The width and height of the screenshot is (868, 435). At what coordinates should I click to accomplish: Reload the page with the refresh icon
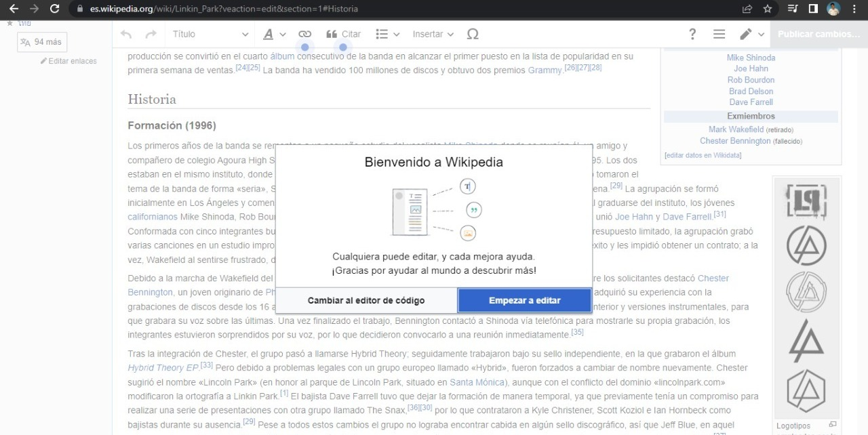pyautogui.click(x=55, y=9)
